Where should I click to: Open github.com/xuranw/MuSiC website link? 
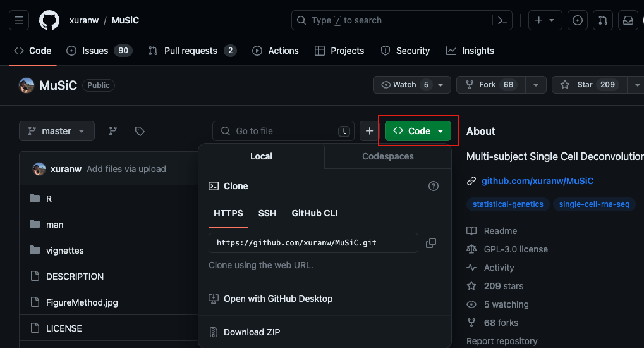[537, 181]
